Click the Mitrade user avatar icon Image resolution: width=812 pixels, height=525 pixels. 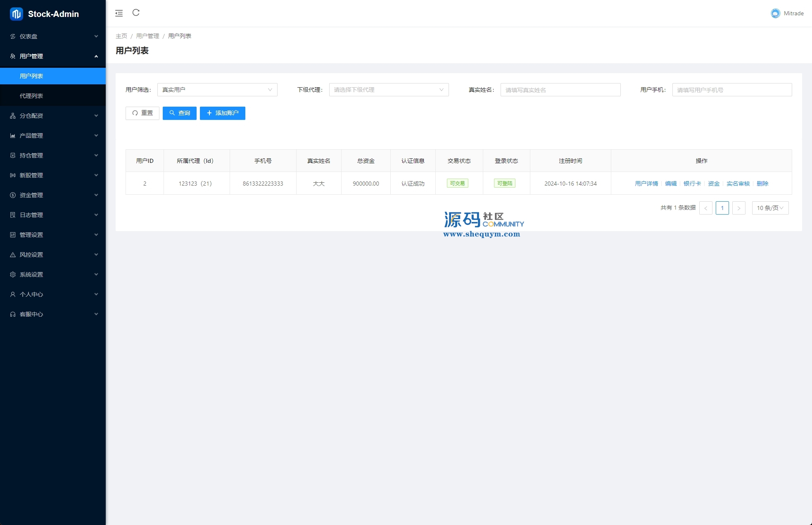tap(775, 13)
